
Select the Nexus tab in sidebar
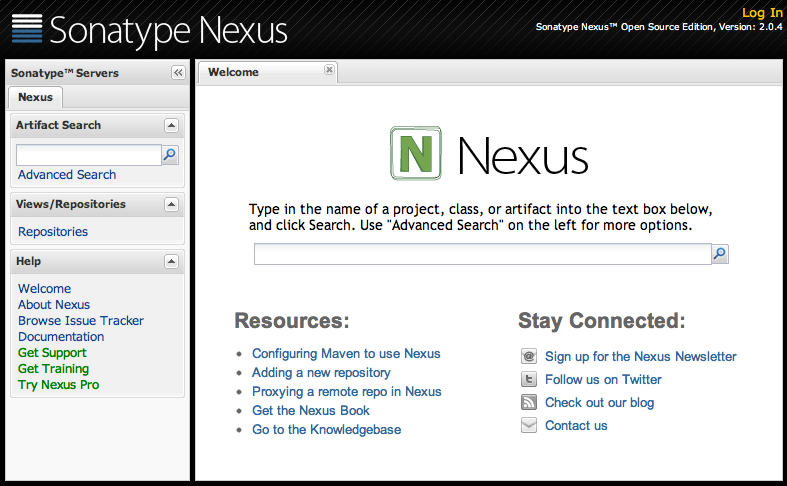tap(35, 98)
